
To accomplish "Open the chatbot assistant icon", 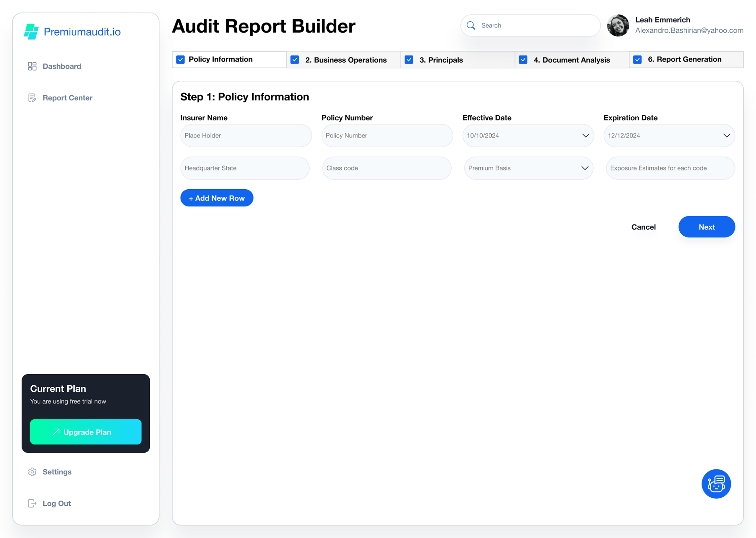I will click(x=716, y=484).
